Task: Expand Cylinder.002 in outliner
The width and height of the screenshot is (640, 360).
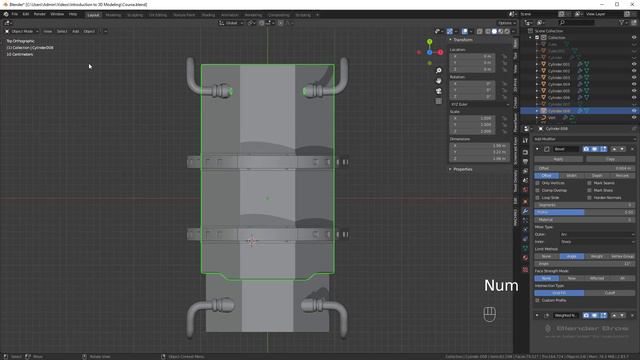Action: click(537, 71)
